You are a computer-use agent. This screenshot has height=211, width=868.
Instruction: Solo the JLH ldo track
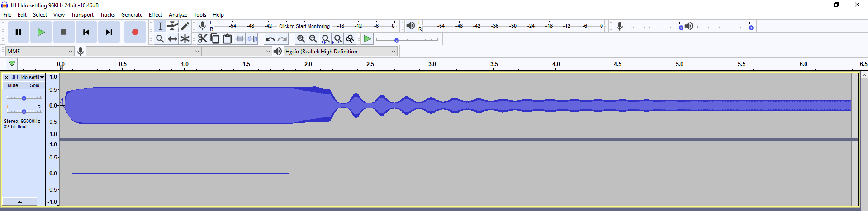[34, 85]
